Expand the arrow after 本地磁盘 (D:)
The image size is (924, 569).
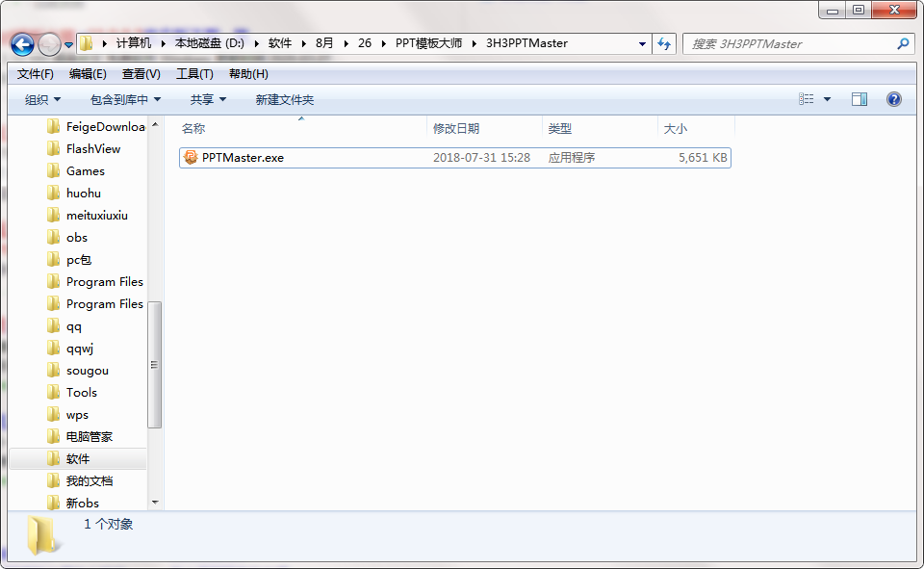tap(256, 43)
